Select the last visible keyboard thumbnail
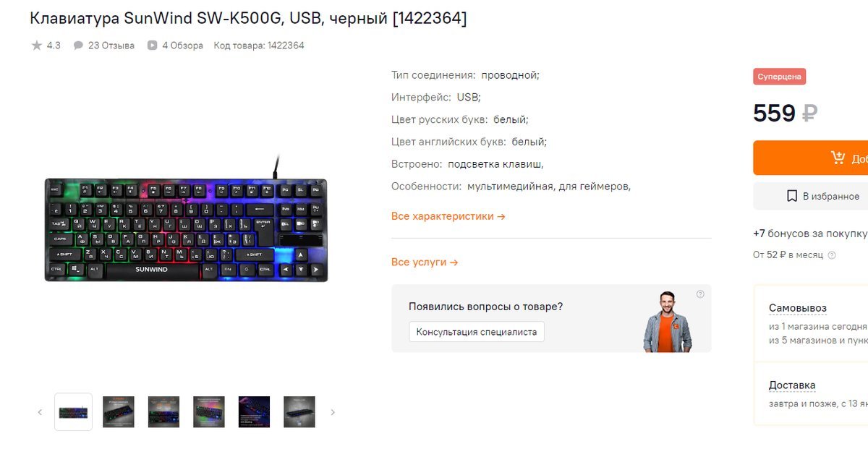 pos(299,412)
